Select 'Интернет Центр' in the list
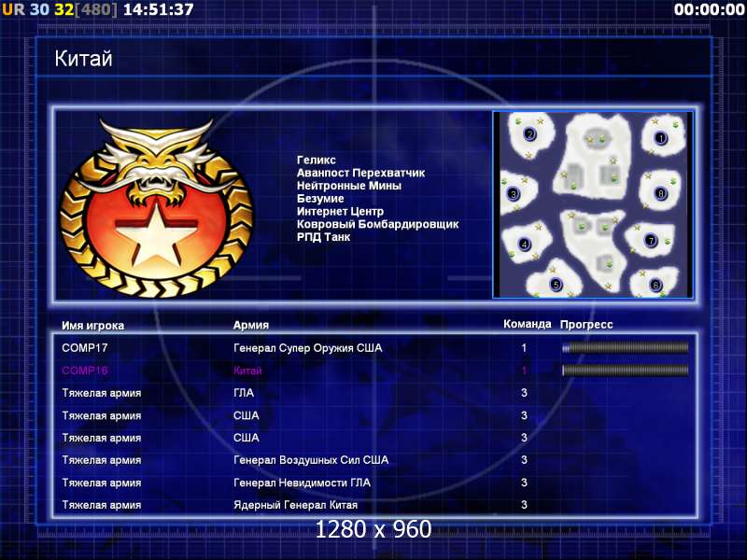The height and width of the screenshot is (560, 747). click(340, 212)
